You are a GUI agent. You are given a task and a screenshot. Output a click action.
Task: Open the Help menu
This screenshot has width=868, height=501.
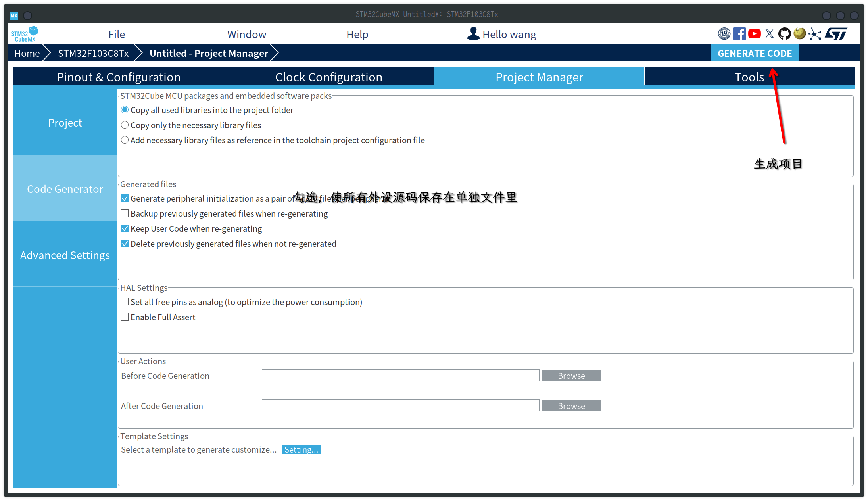pyautogui.click(x=357, y=35)
